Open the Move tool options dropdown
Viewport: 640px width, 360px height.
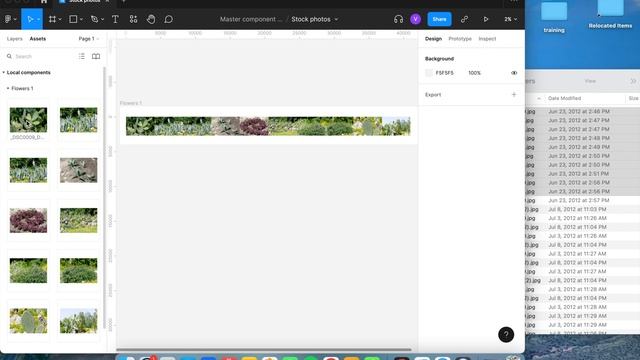point(39,19)
